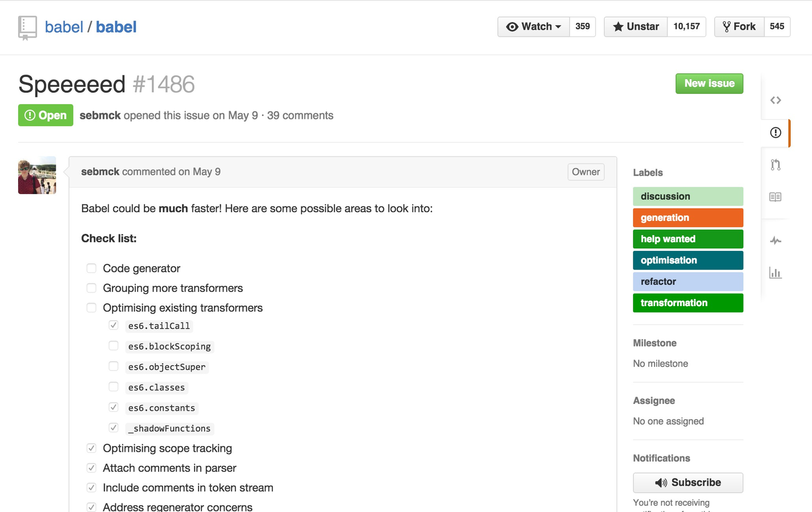The image size is (812, 512).
Task: Subscribe to issue notifications
Action: (x=688, y=483)
